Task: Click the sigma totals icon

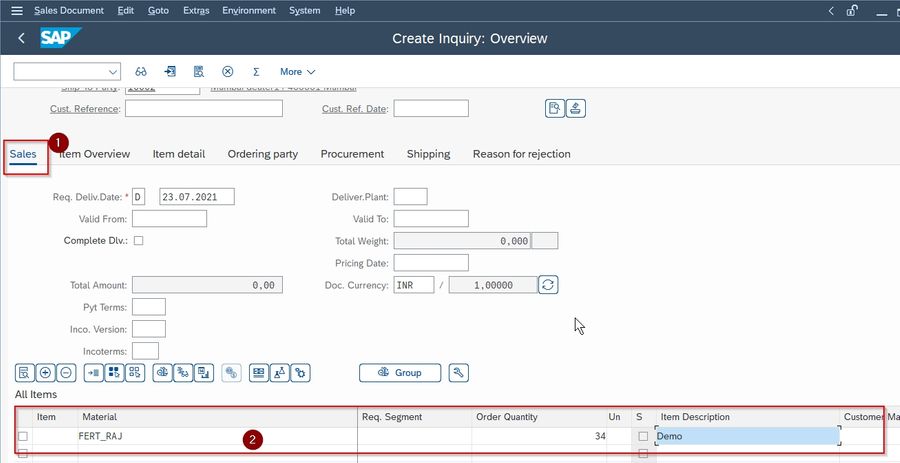Action: tap(256, 72)
